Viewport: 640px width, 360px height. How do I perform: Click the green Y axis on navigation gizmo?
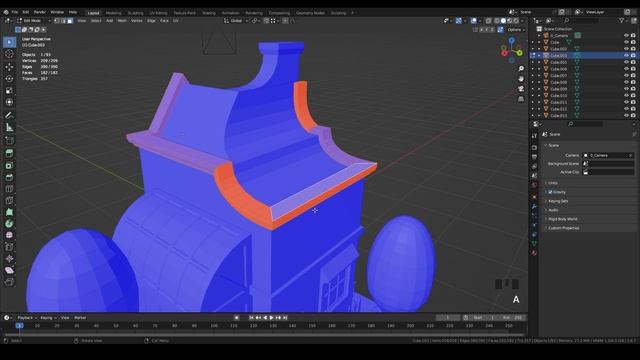520,53
